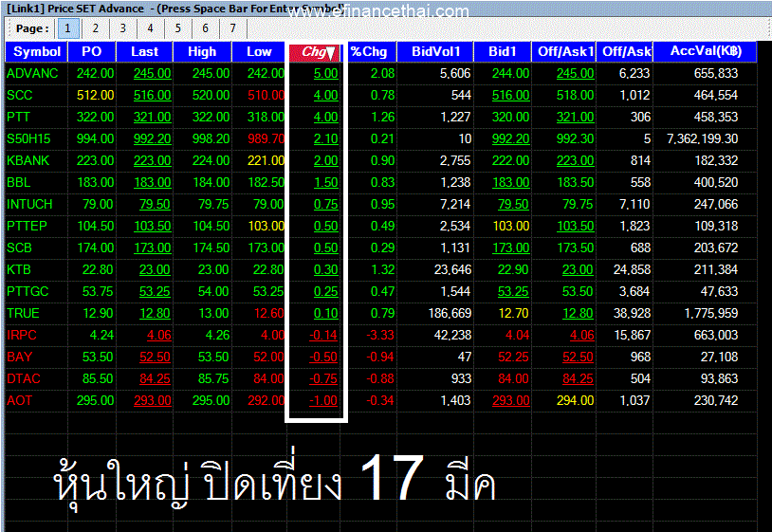Sort by the Symbol column header
Image resolution: width=772 pixels, height=532 pixels.
pos(36,51)
